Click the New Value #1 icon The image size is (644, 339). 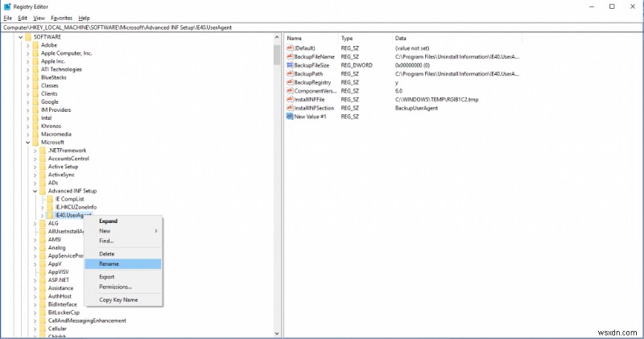point(290,117)
